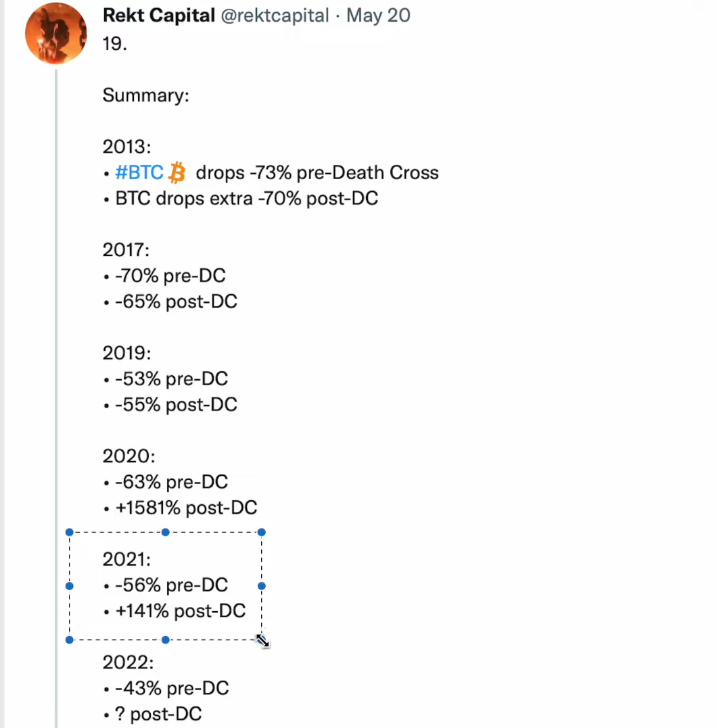
Task: Click the #BTC hashtag link
Action: [139, 173]
